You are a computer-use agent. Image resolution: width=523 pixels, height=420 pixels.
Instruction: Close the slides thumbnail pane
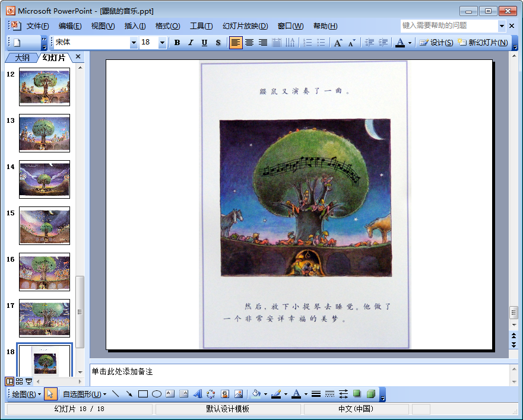coord(78,57)
